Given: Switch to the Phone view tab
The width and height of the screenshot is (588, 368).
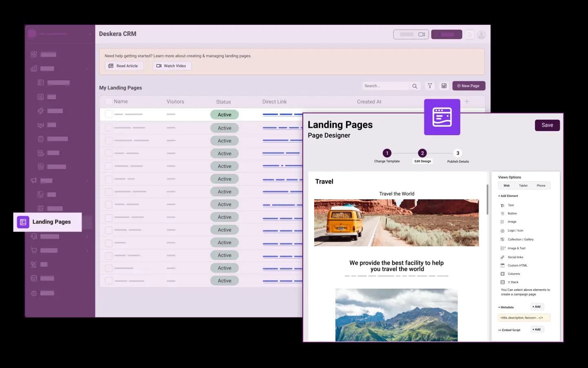Looking at the screenshot, I should coord(541,185).
